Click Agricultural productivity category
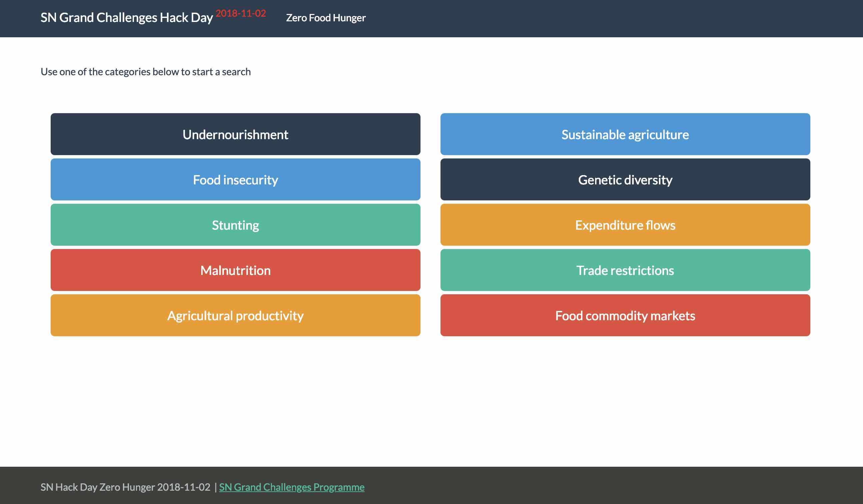The width and height of the screenshot is (863, 504). [x=235, y=315]
